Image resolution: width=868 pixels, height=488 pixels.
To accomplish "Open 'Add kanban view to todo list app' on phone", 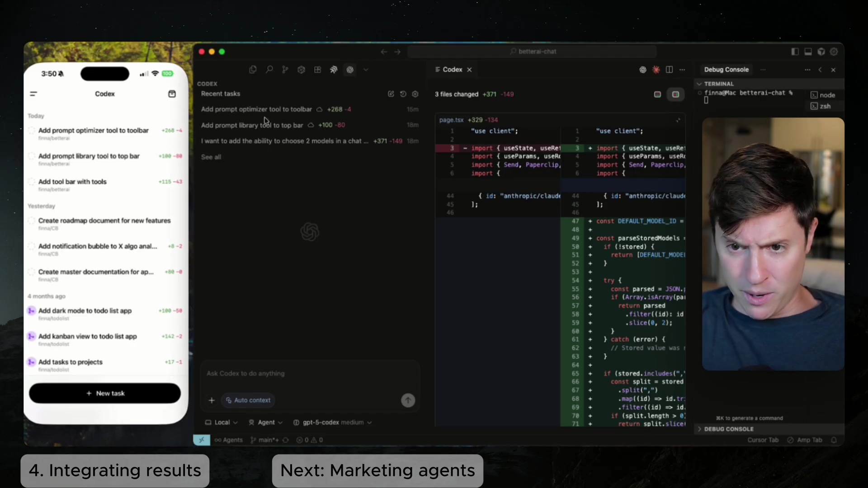I will 105,339.
